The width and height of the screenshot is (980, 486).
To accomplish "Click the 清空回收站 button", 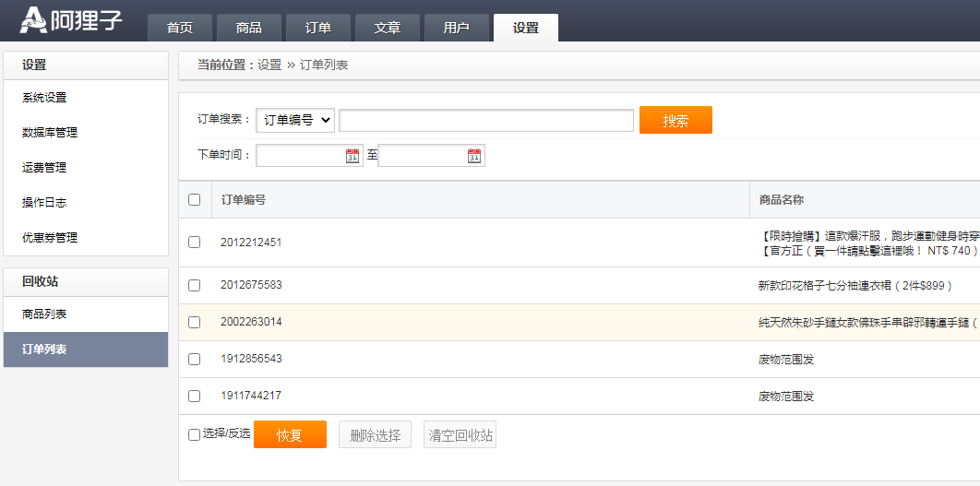I will pyautogui.click(x=460, y=435).
